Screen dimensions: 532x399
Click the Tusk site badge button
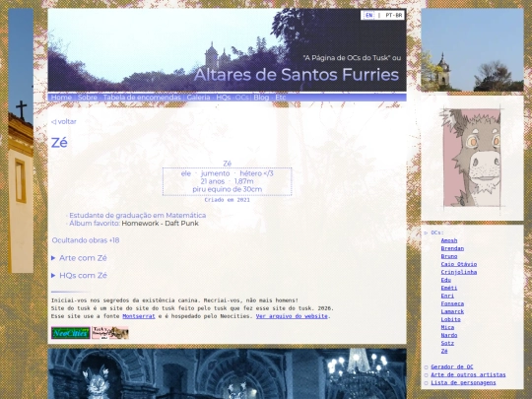tap(110, 333)
